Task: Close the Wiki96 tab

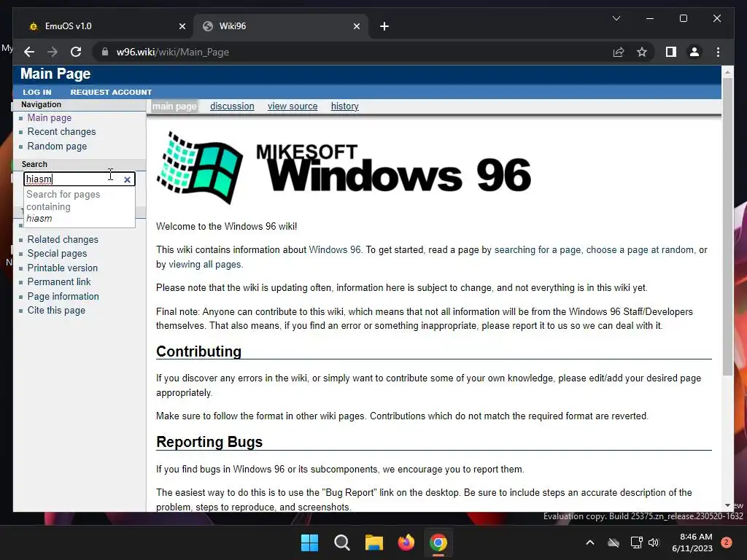Action: (x=356, y=26)
